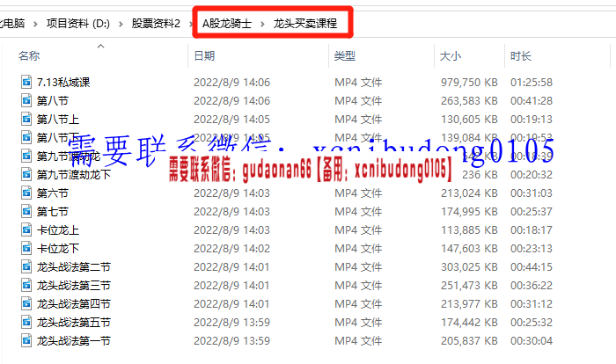The width and height of the screenshot is (616, 364).
Task: Click the icon of 龙头战法第五节
Action: click(x=26, y=322)
